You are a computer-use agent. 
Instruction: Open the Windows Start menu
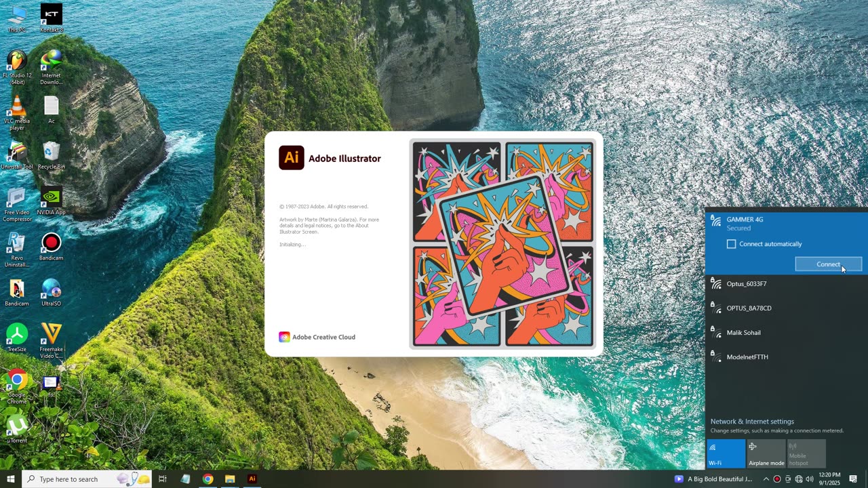[11, 479]
